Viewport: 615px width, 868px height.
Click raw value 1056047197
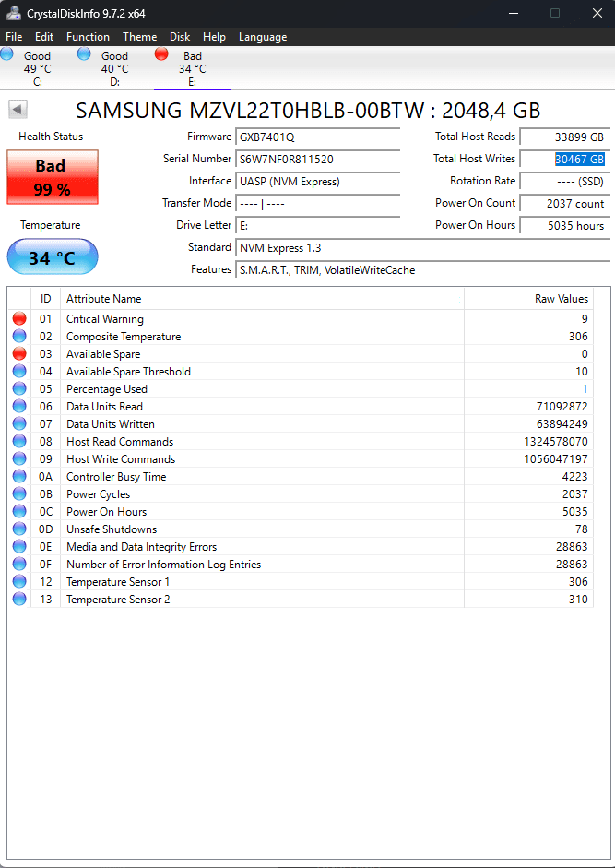click(556, 459)
